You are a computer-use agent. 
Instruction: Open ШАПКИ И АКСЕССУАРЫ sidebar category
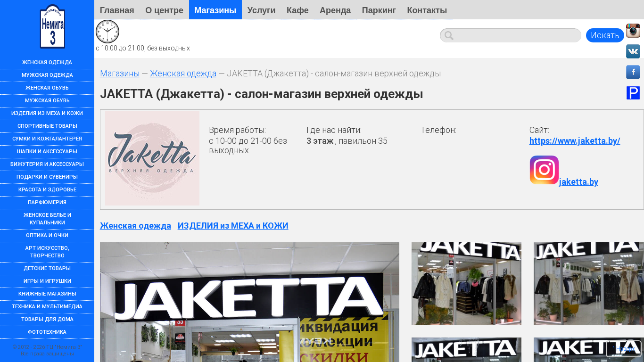[47, 151]
